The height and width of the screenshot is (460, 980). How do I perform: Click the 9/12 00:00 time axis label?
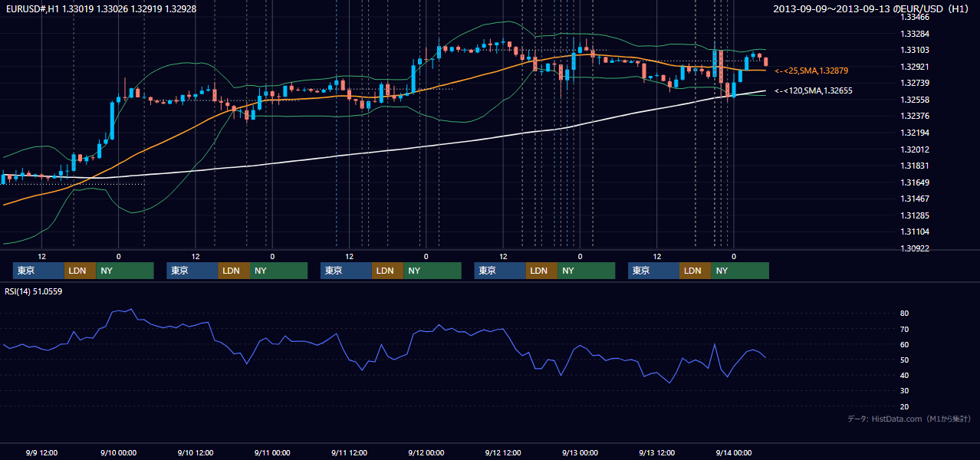pos(426,452)
